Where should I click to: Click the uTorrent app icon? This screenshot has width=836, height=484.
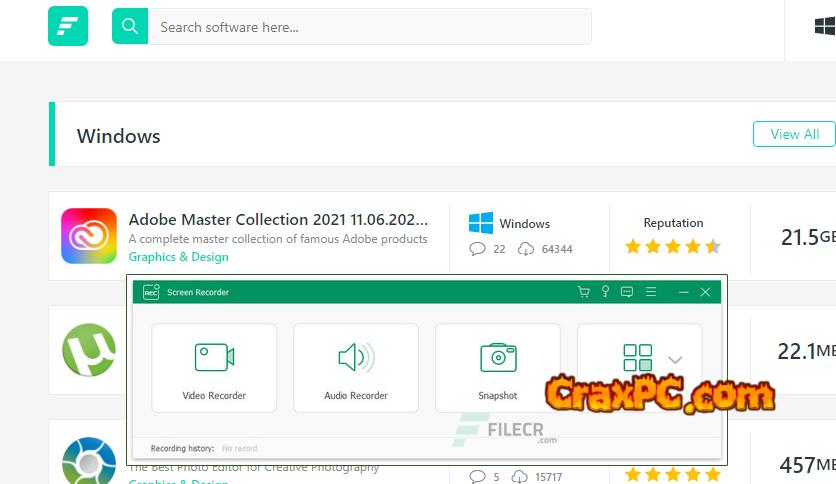[x=89, y=351]
